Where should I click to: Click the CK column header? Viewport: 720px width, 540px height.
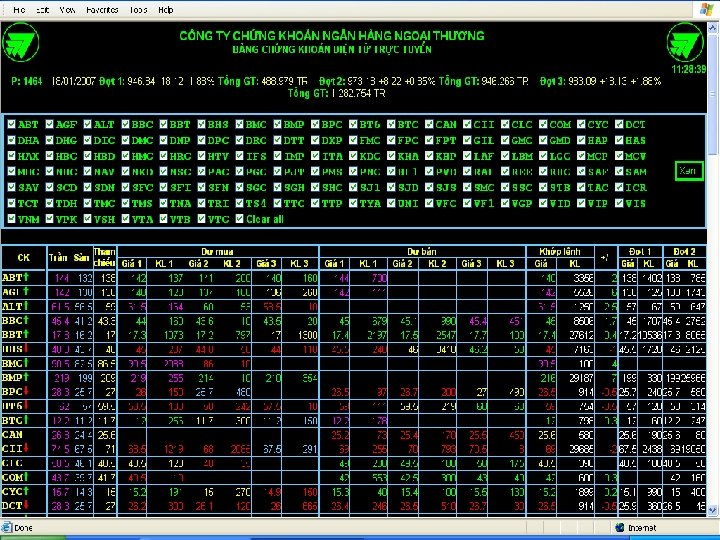pos(23,258)
